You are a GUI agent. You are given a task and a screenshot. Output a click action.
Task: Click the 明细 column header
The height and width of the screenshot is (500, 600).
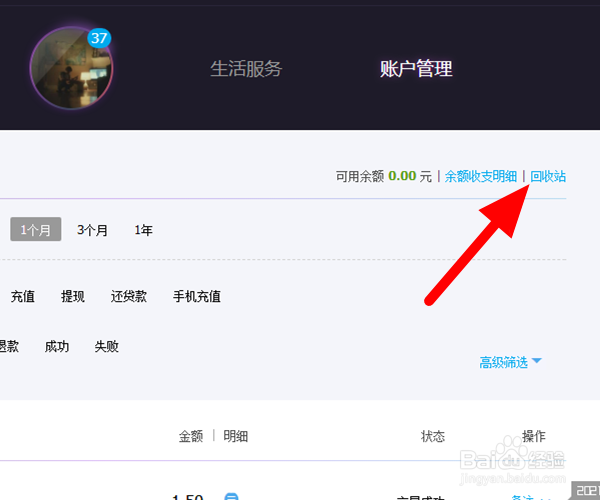[236, 436]
